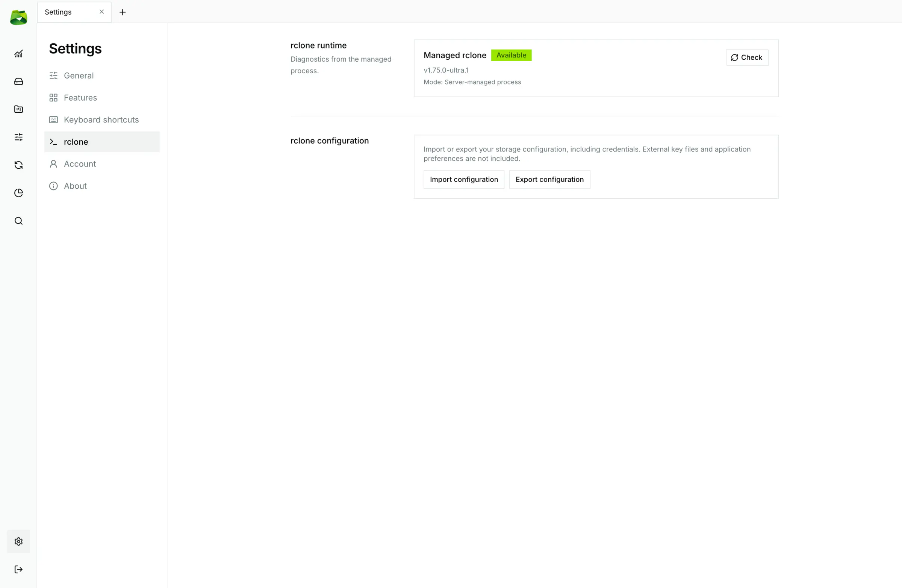The height and width of the screenshot is (588, 902).
Task: Open Features settings section
Action: (x=102, y=98)
